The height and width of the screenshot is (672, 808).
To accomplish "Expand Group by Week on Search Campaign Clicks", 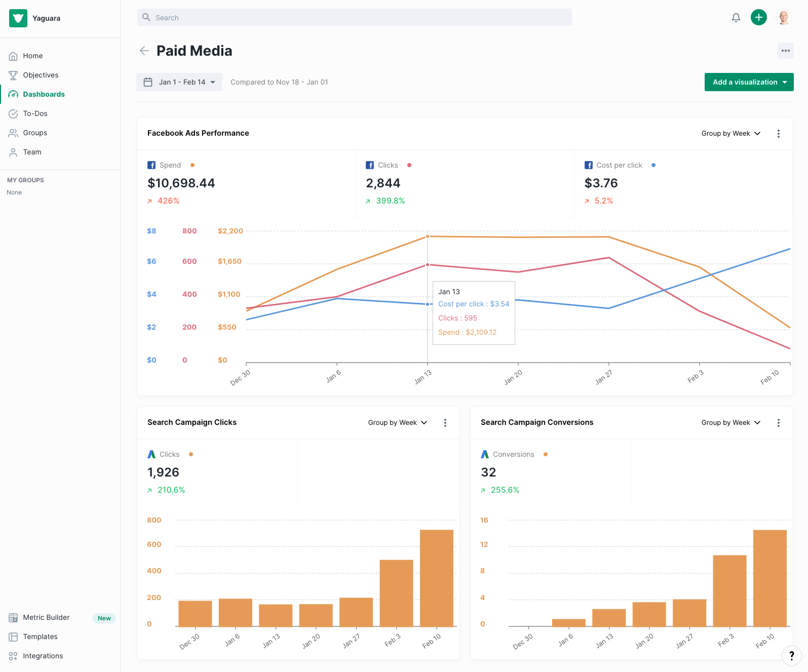I will [x=398, y=423].
